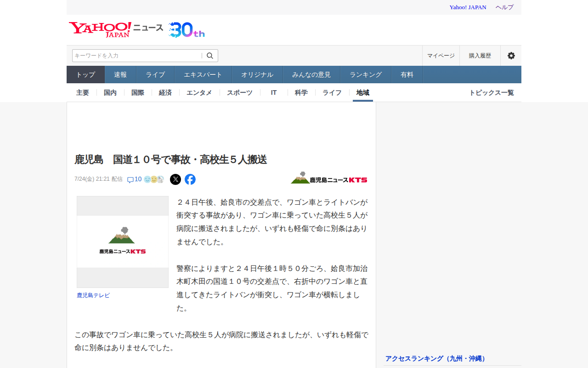Image resolution: width=588 pixels, height=368 pixels.
Task: Click the timestamp 7/24(金) 21:21 配信
Action: coord(98,179)
